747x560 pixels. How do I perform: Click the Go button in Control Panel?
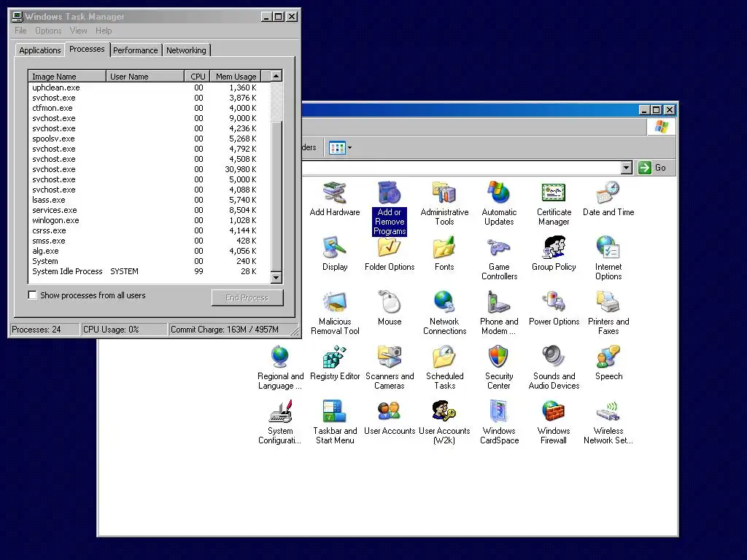point(652,168)
